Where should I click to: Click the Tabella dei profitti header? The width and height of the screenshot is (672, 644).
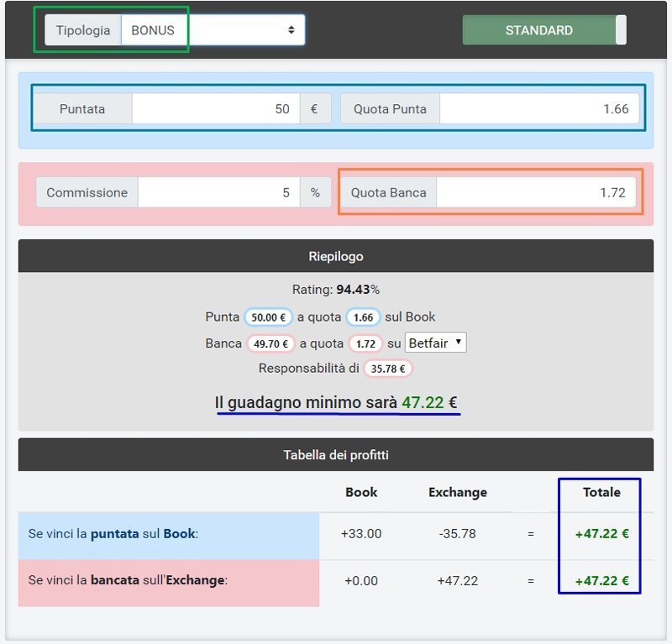(335, 455)
